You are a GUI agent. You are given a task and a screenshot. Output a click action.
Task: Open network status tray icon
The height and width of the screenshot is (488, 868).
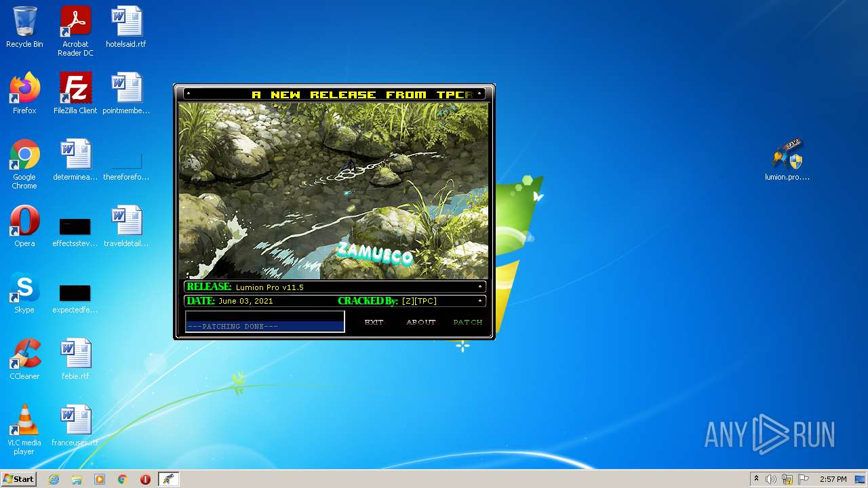click(787, 479)
